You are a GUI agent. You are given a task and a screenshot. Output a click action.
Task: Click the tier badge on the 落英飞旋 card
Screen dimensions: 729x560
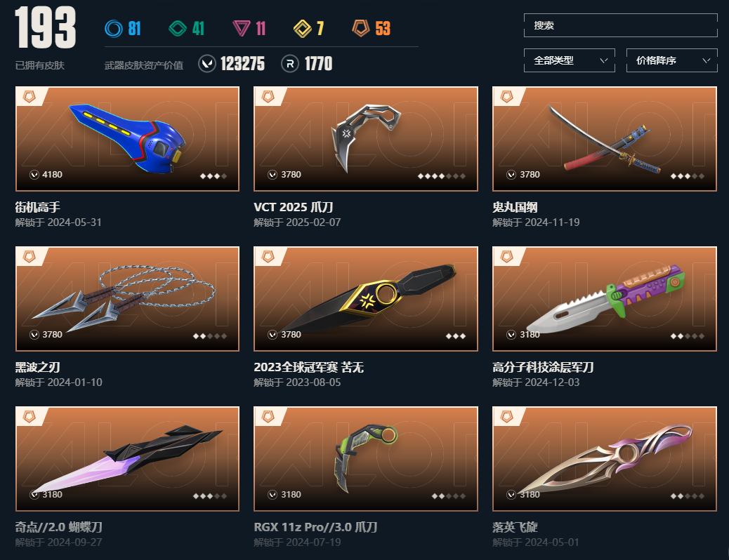coord(507,416)
